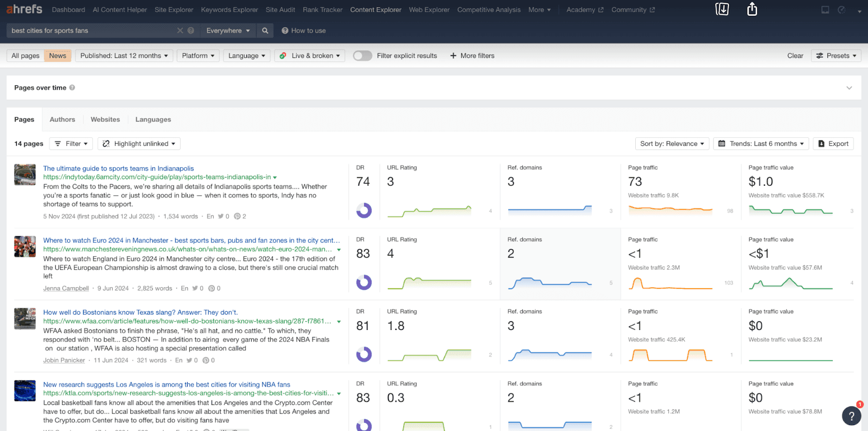Image resolution: width=868 pixels, height=431 pixels.
Task: Expand the Pages over time panel
Action: click(849, 87)
